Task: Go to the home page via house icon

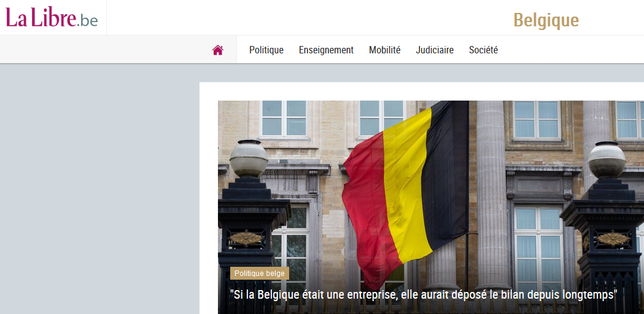Action: pos(218,50)
